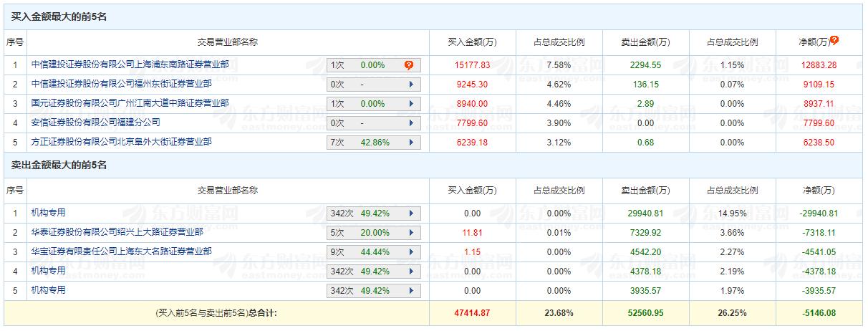Open 方正证券北京阜外大街证券营业部 link
This screenshot has width=868, height=331.
tap(121, 142)
